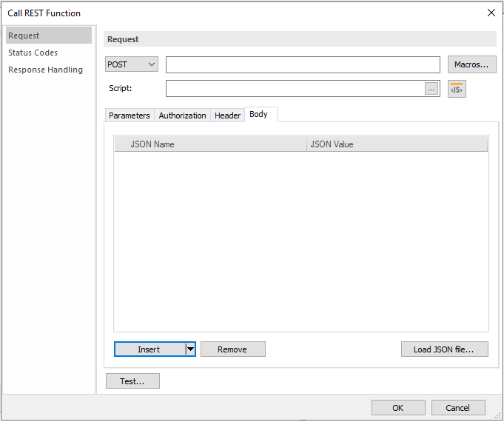Click Insert to add JSON entry
504x422 pixels.
click(149, 349)
